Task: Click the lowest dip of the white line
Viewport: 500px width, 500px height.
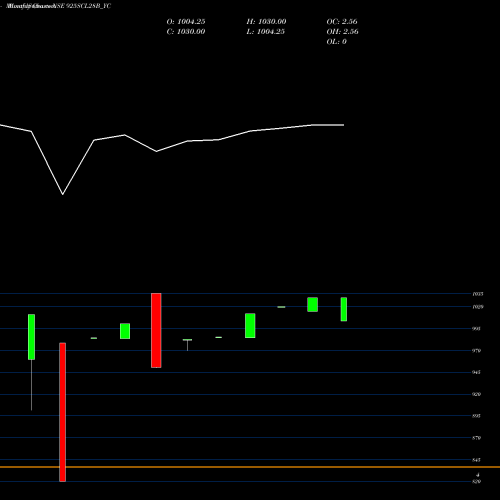Action: [x=63, y=194]
